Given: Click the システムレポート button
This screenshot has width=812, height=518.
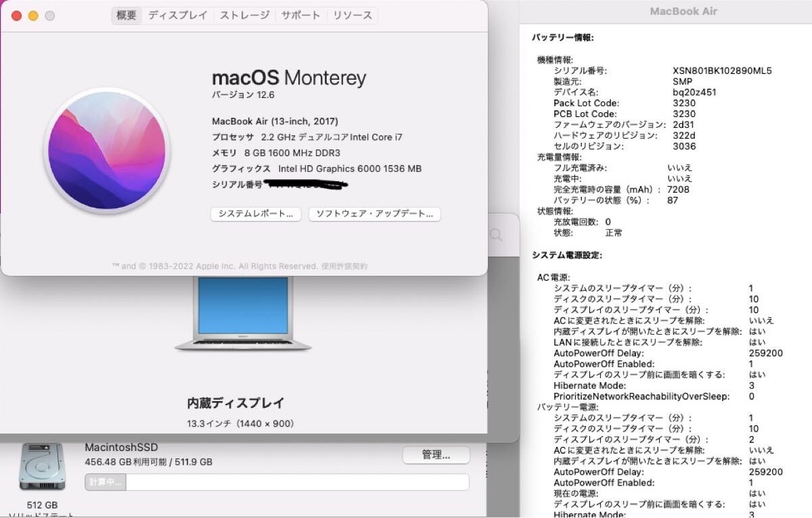Looking at the screenshot, I should pyautogui.click(x=256, y=214).
